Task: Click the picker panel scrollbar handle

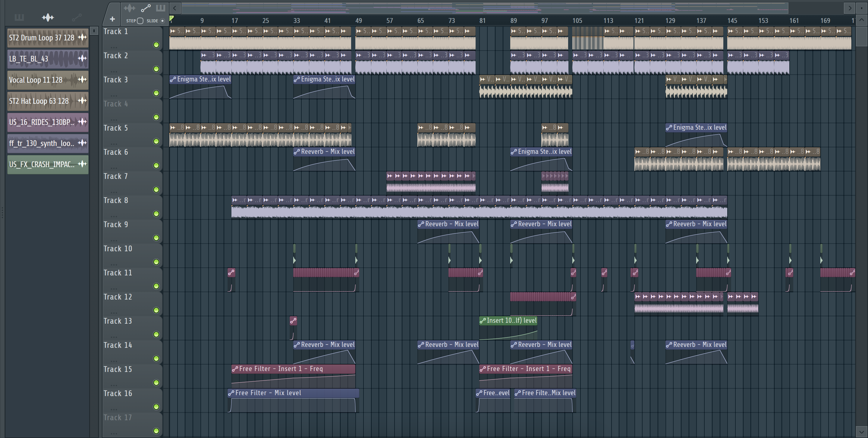Action: 94,31
